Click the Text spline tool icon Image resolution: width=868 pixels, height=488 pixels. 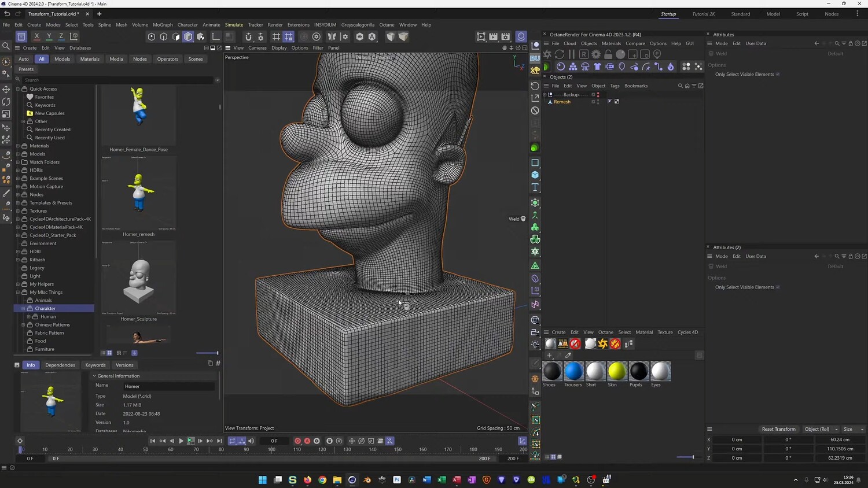click(x=535, y=187)
